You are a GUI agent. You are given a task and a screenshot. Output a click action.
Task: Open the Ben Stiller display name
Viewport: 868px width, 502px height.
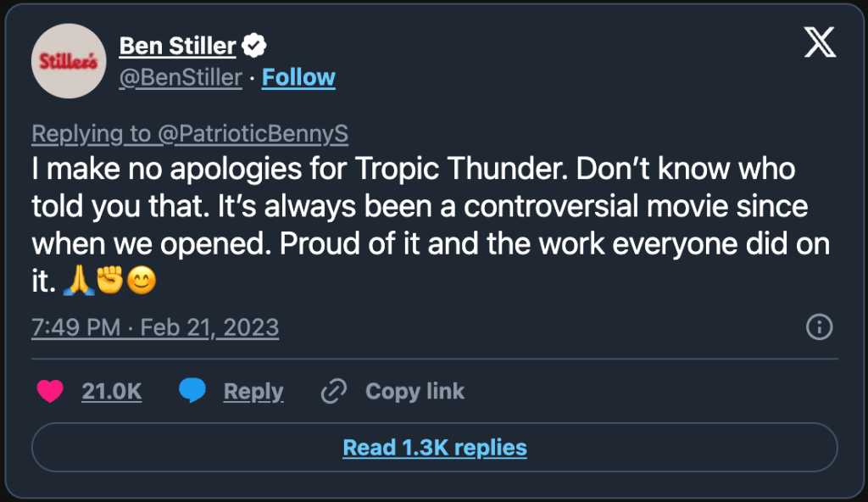pyautogui.click(x=177, y=45)
